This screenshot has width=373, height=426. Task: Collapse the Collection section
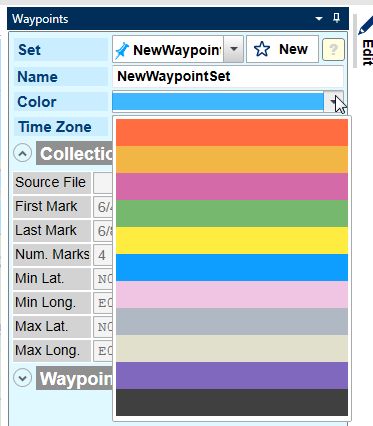click(23, 153)
